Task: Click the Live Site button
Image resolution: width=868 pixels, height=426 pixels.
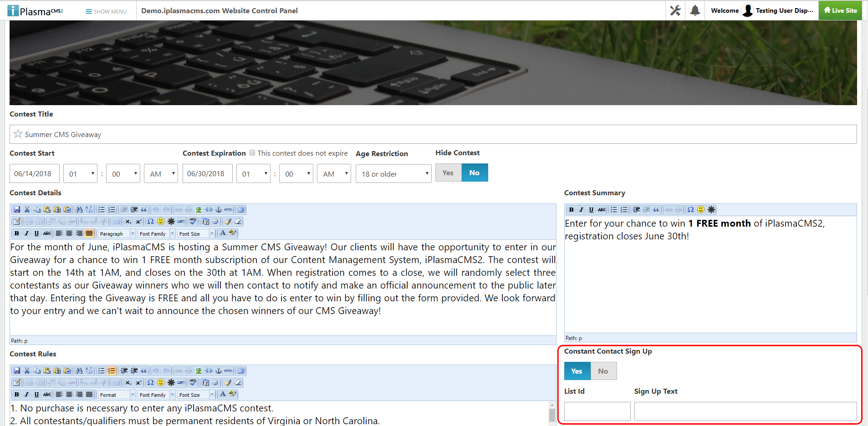Action: coord(840,10)
